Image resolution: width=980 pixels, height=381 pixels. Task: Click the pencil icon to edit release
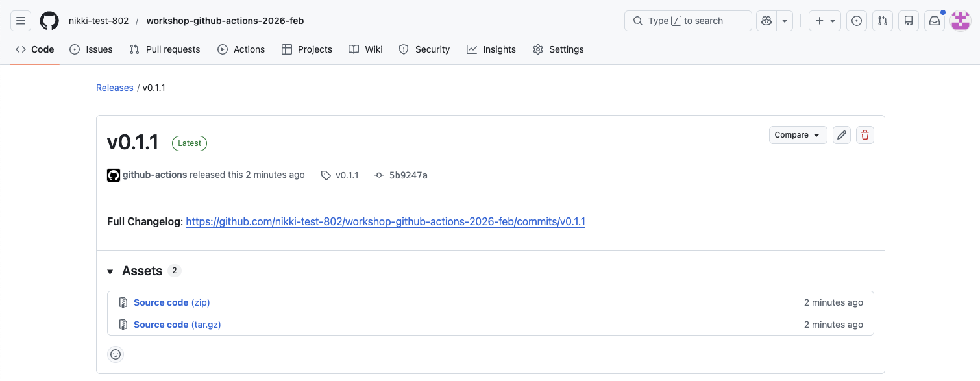(841, 134)
